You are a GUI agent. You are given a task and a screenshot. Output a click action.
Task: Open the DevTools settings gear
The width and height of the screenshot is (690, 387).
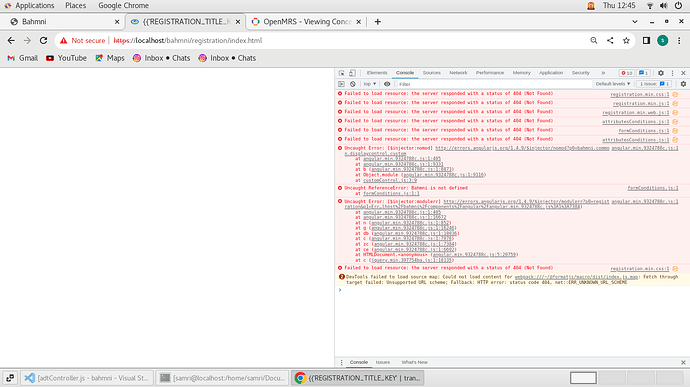pos(661,73)
